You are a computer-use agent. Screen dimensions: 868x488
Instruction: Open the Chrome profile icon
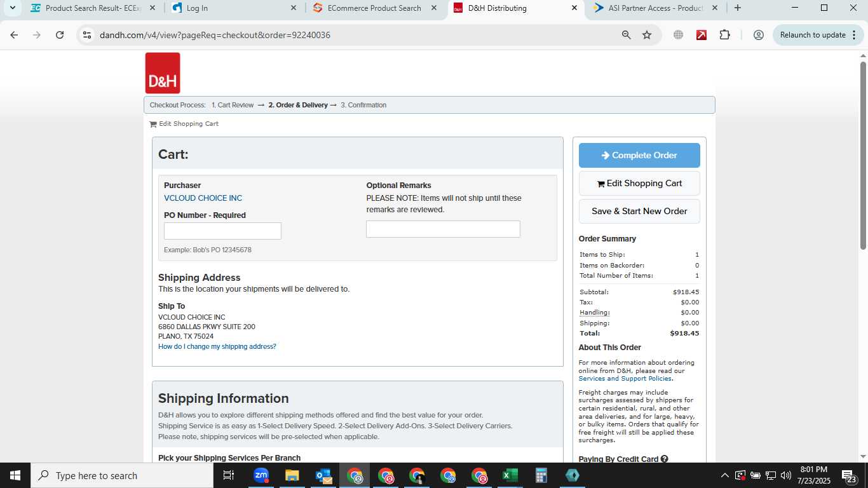point(758,35)
